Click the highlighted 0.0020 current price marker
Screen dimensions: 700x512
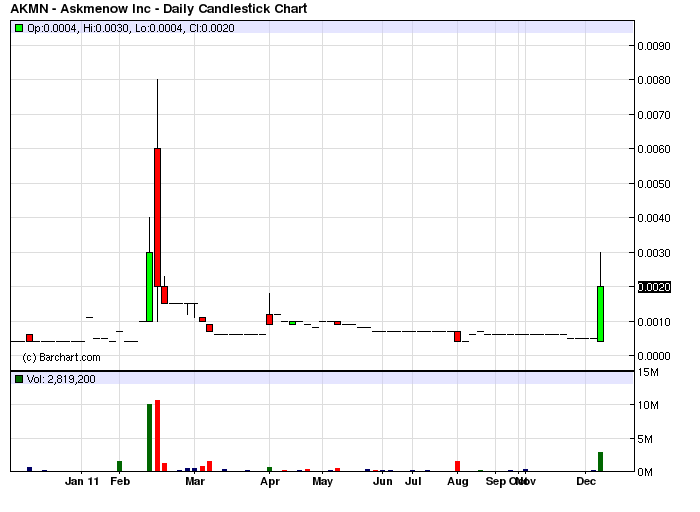click(654, 287)
